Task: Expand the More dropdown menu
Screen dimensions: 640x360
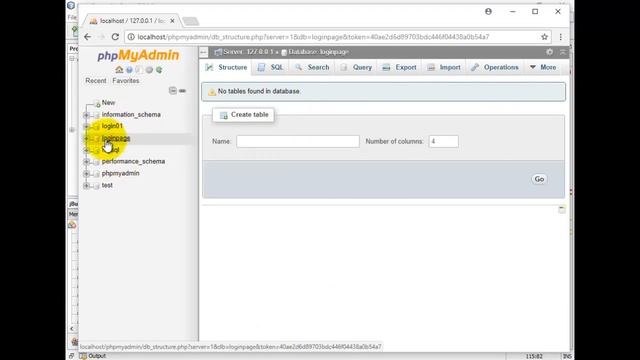Action: pyautogui.click(x=543, y=67)
